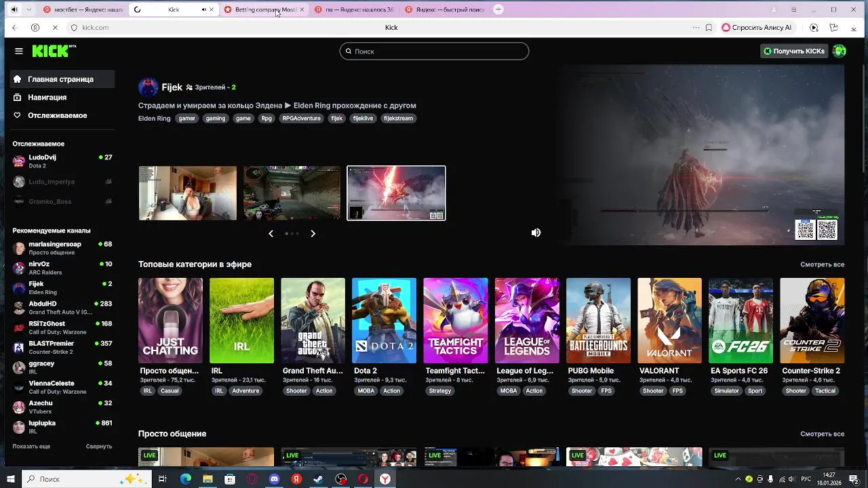Image resolution: width=868 pixels, height=488 pixels.
Task: Open ggracey recommended channel
Action: tap(62, 367)
